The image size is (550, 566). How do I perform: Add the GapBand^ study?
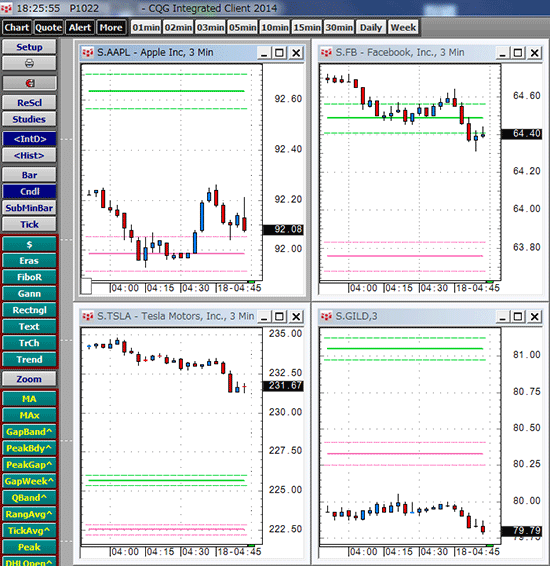(x=29, y=432)
